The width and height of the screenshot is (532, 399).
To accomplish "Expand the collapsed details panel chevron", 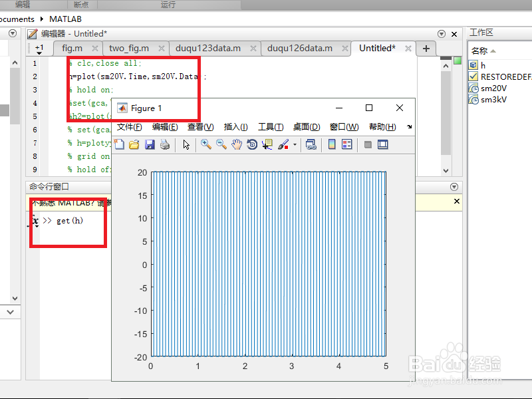I will point(10,312).
